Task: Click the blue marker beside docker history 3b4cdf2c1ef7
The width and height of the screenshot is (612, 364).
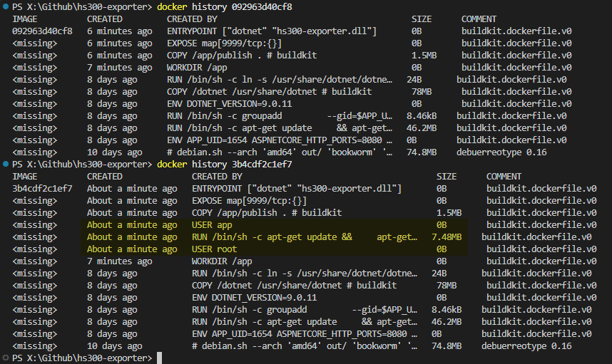Action: click(5, 164)
